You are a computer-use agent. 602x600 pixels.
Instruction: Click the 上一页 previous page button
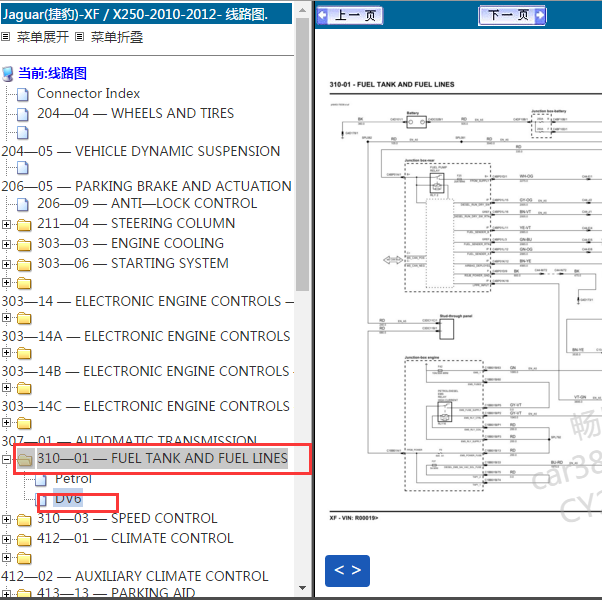350,16
